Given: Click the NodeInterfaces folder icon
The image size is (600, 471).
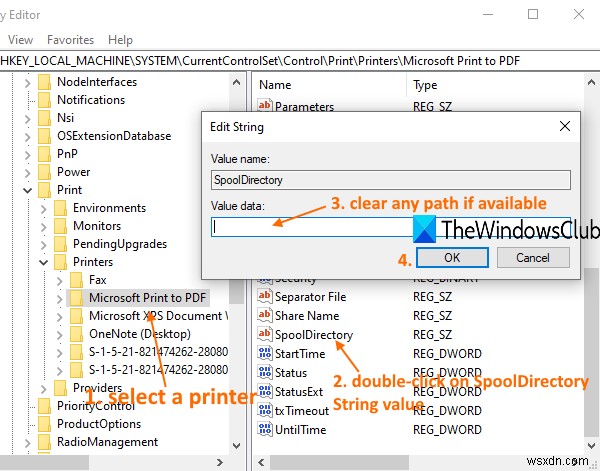Looking at the screenshot, I should click(x=44, y=82).
